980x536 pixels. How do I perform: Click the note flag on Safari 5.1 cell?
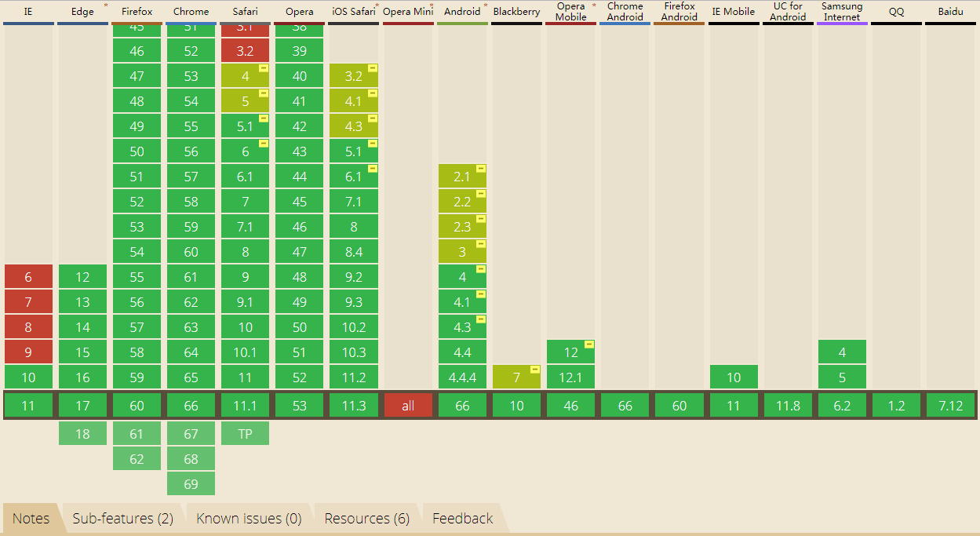[x=264, y=119]
